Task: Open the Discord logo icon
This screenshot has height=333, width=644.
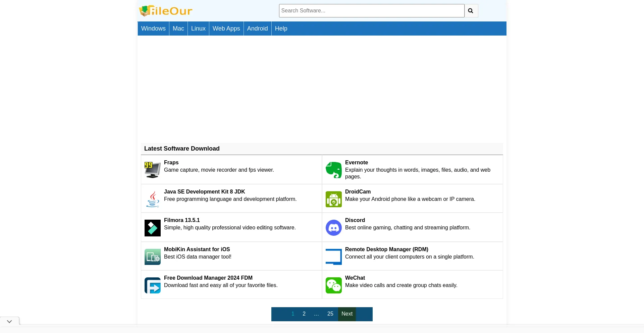Action: pyautogui.click(x=333, y=228)
